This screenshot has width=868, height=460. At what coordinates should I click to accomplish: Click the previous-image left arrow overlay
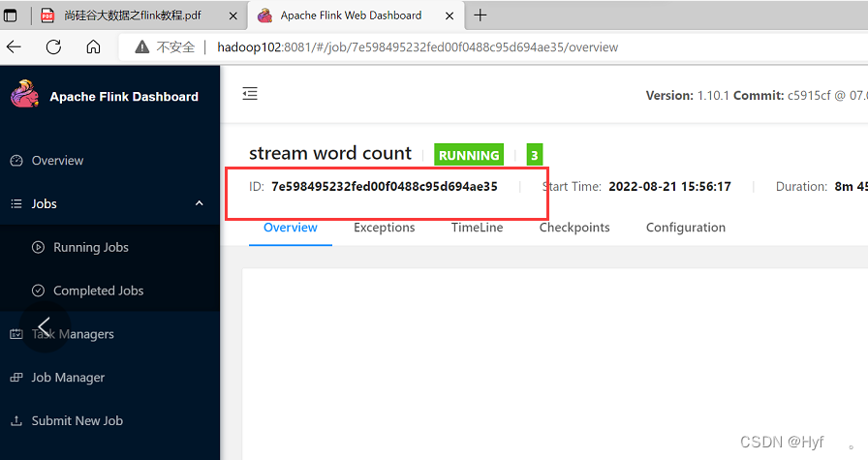[x=45, y=326]
